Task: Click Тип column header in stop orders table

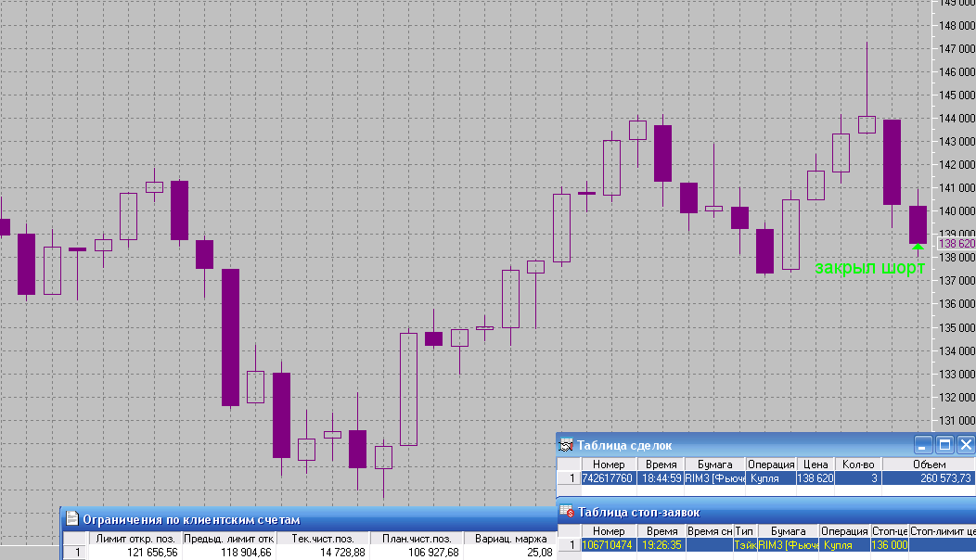Action: (744, 531)
